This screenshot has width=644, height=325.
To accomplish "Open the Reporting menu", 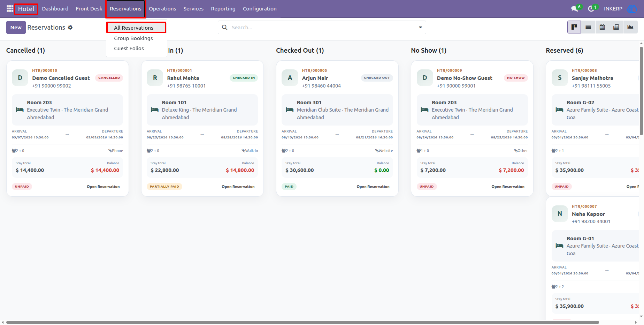I will [223, 9].
